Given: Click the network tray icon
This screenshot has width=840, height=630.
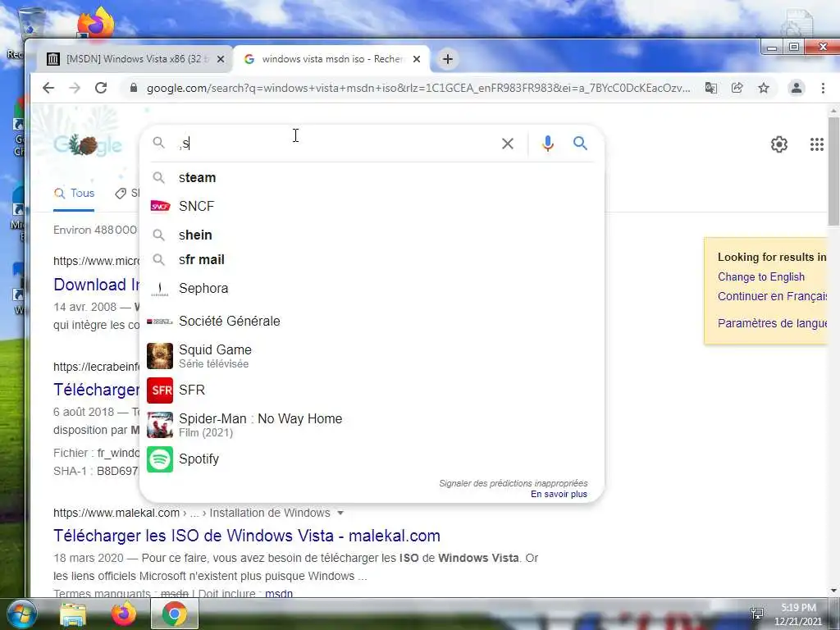Looking at the screenshot, I should coord(757,614).
